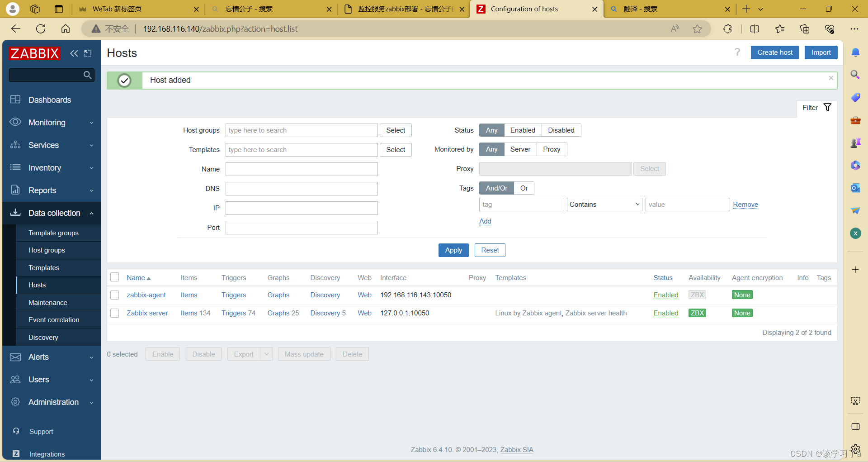Viewport: 868px width, 462px height.
Task: Collapse the sidebar with double-chevron icon
Action: 74,53
